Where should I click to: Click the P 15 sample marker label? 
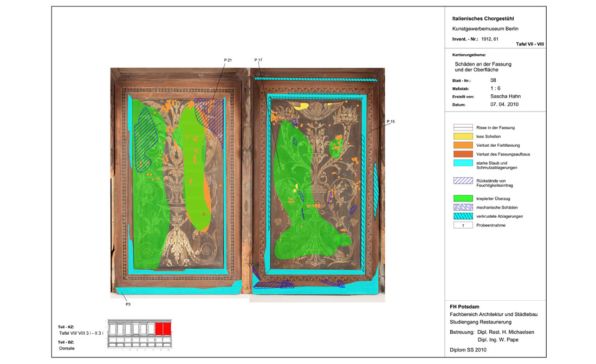(x=391, y=122)
